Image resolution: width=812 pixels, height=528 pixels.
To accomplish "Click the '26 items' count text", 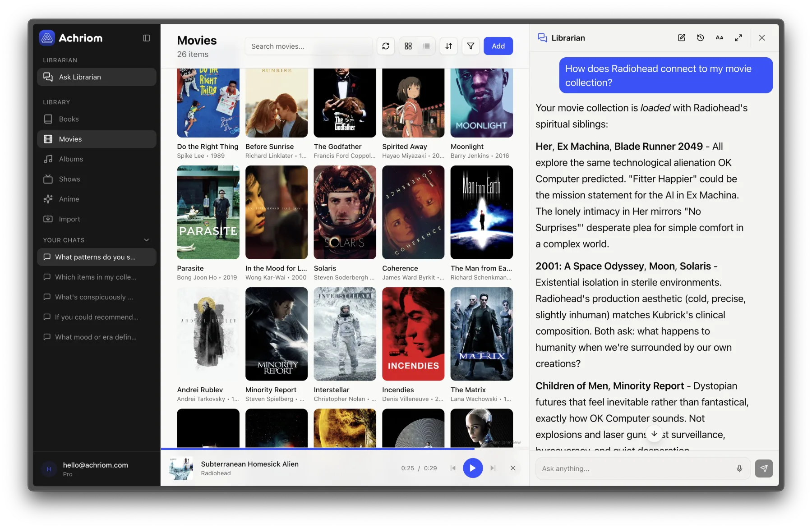I will (193, 54).
